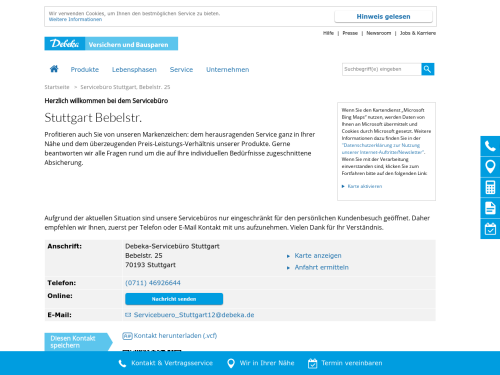Screen dimensions: 500x375
Task: Go to the home page icon
Action: (x=54, y=69)
